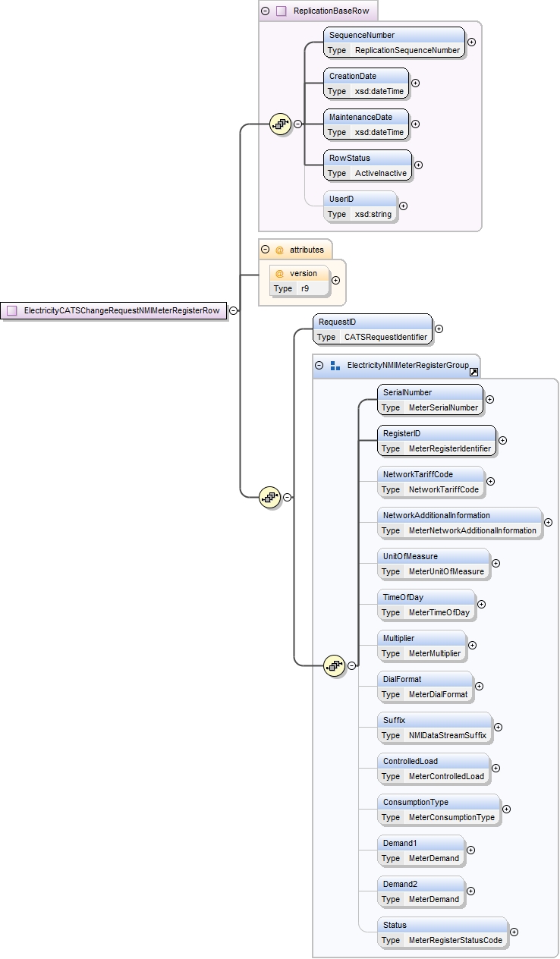Expand the DialFormat element
This screenshot has height=959, width=560.
pos(479,687)
